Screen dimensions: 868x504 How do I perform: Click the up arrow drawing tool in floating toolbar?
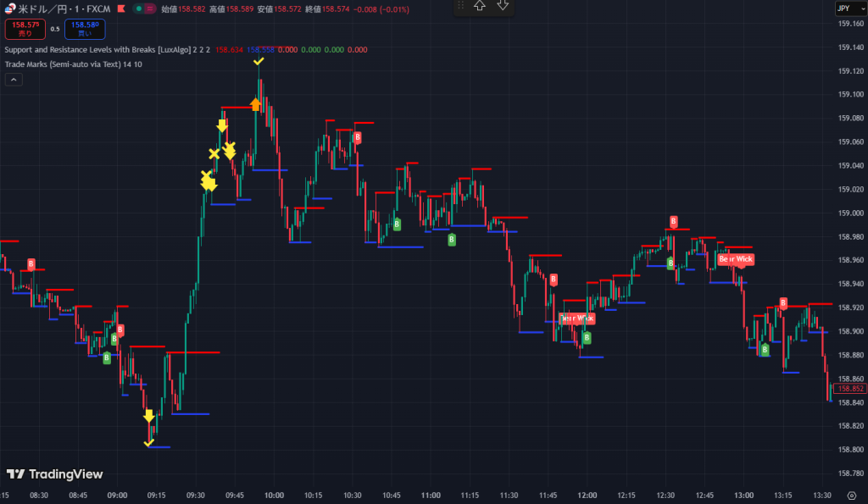(x=480, y=6)
